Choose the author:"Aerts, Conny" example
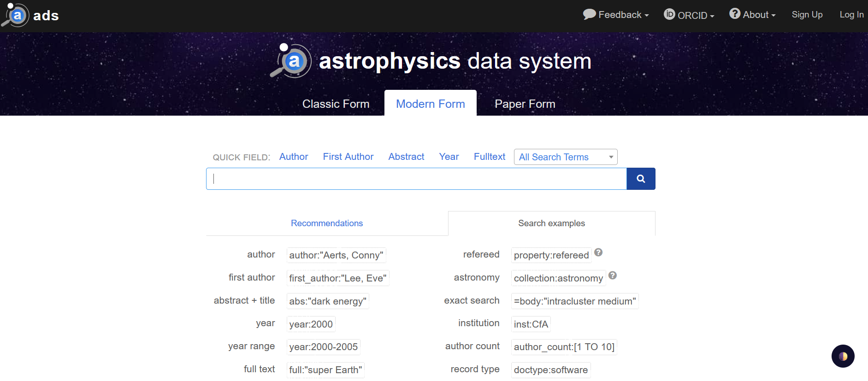 [336, 255]
